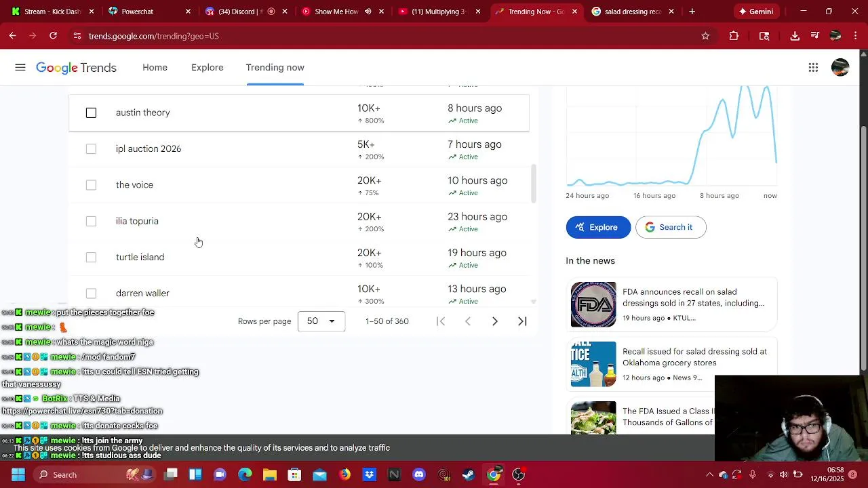Open Microsoft Edge from taskbar
Image resolution: width=868 pixels, height=488 pixels.
[245, 474]
